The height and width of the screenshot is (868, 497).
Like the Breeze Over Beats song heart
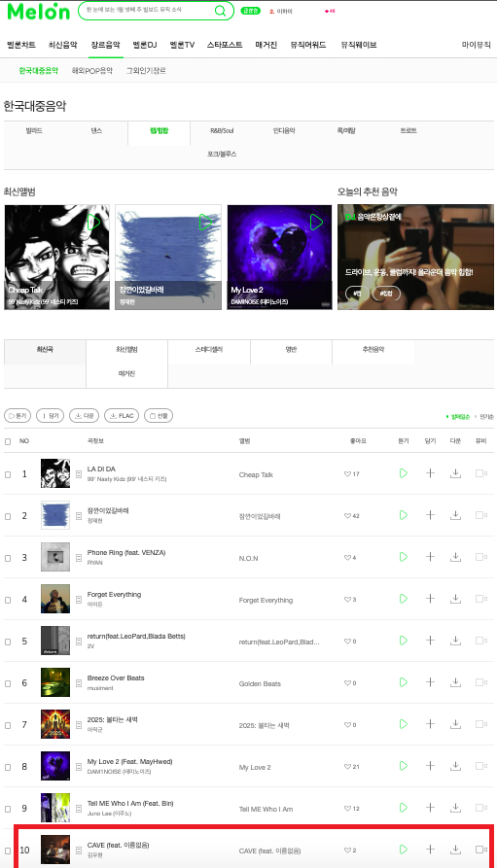click(347, 683)
